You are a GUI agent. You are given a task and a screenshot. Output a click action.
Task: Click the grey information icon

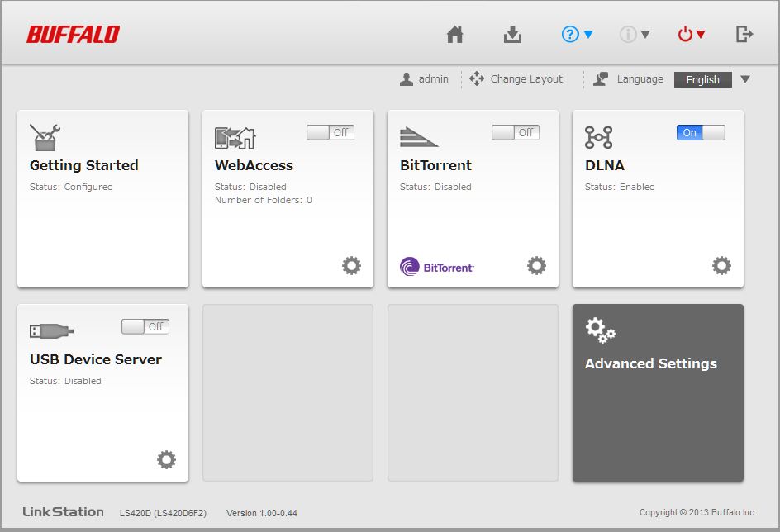628,35
